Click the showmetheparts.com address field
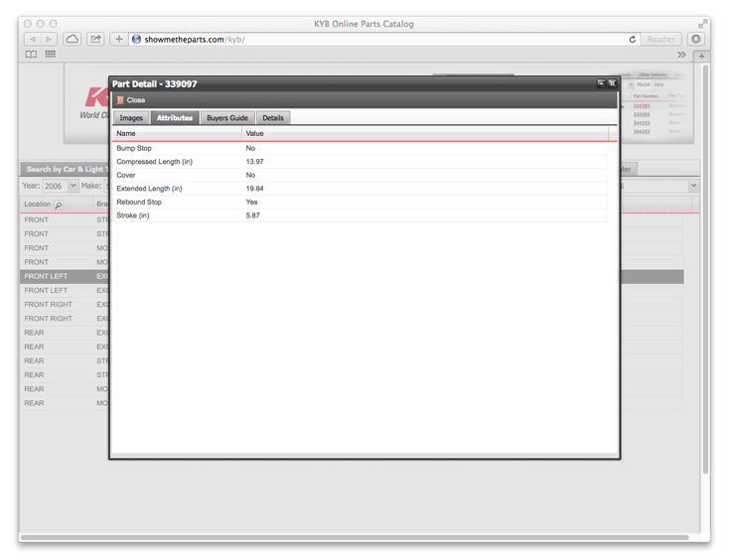The width and height of the screenshot is (730, 560). click(x=377, y=40)
